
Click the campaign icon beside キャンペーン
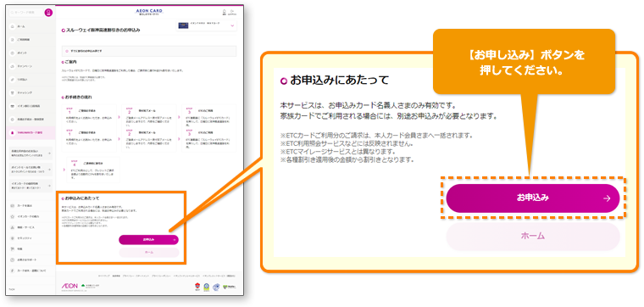[13, 66]
